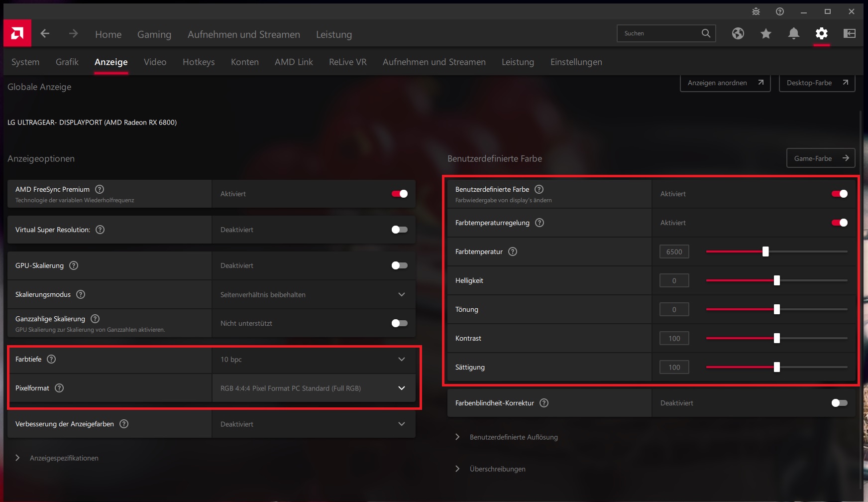Switch to the ReLive VR tab

tap(348, 62)
